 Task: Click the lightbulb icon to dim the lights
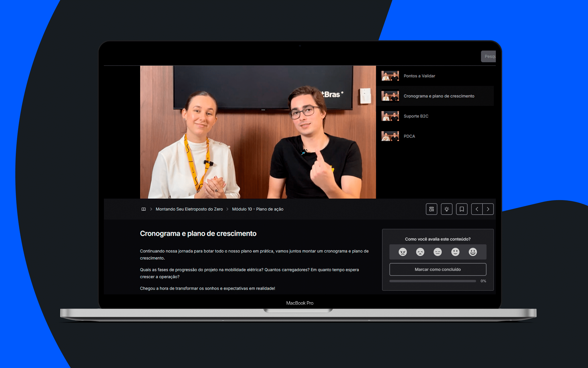point(446,209)
